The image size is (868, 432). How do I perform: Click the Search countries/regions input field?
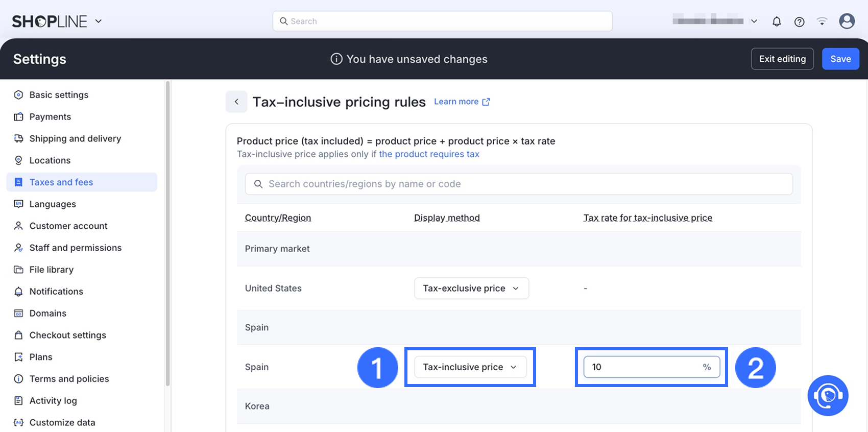[519, 184]
